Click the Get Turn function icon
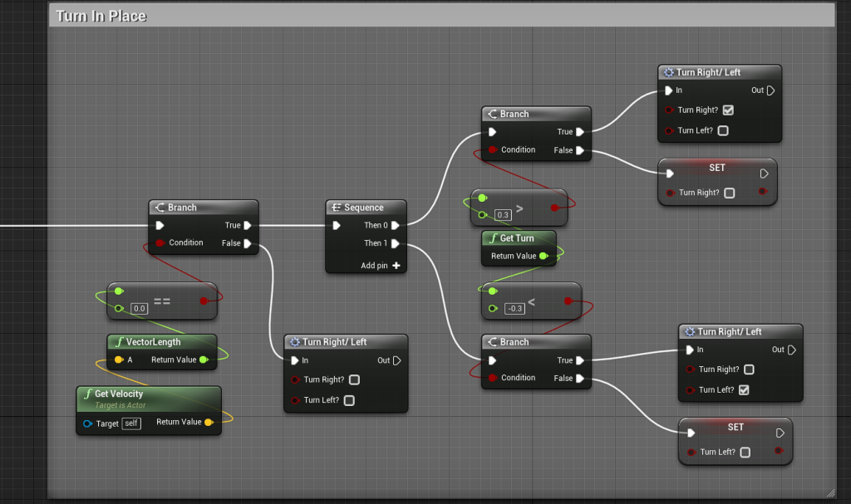This screenshot has height=504, width=851. click(491, 238)
